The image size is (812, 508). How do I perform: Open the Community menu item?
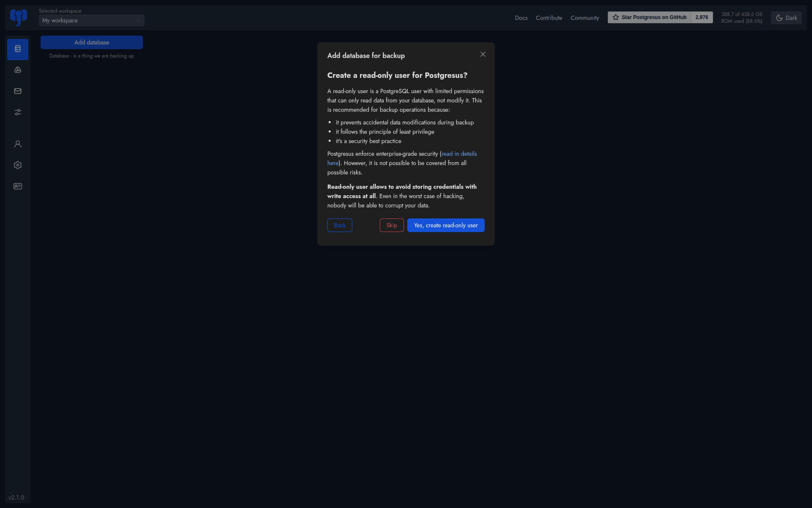[584, 17]
